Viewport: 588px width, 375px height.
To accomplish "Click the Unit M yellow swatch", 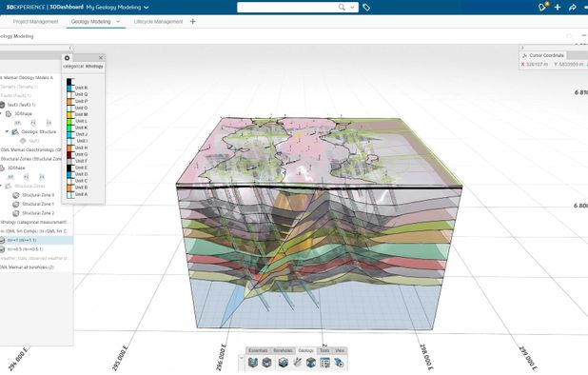I will pos(69,114).
